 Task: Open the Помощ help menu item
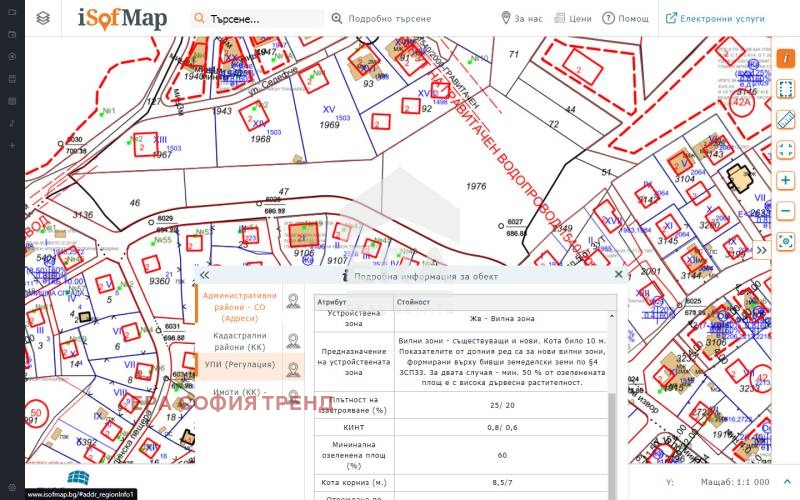(x=625, y=18)
